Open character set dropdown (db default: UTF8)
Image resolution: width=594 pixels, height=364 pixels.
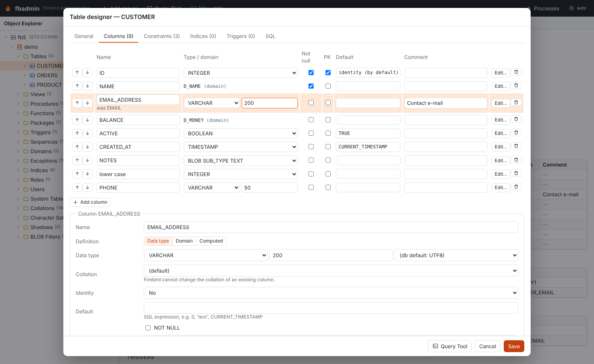pyautogui.click(x=456, y=255)
